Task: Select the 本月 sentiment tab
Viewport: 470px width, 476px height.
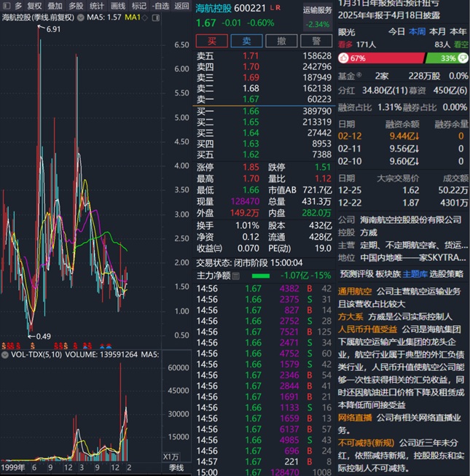Action: click(x=437, y=31)
